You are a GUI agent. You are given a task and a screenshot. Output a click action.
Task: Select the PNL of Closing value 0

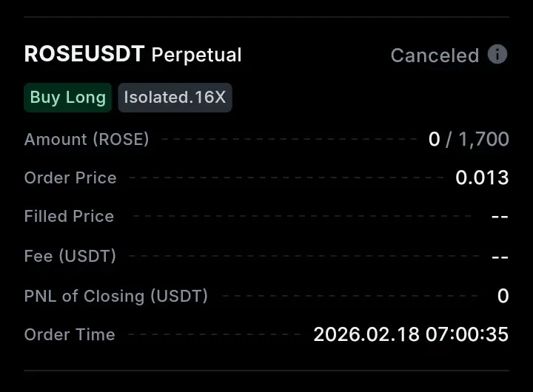[x=503, y=296]
